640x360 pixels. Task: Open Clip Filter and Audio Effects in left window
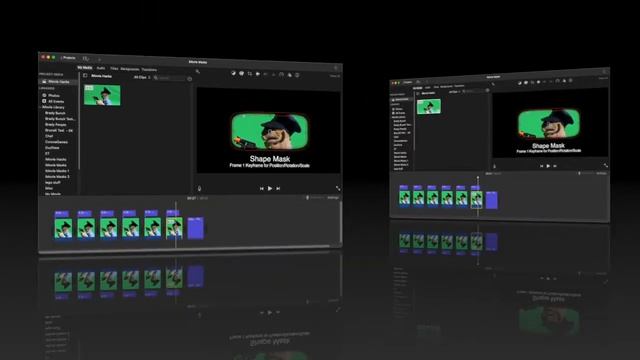[290, 75]
